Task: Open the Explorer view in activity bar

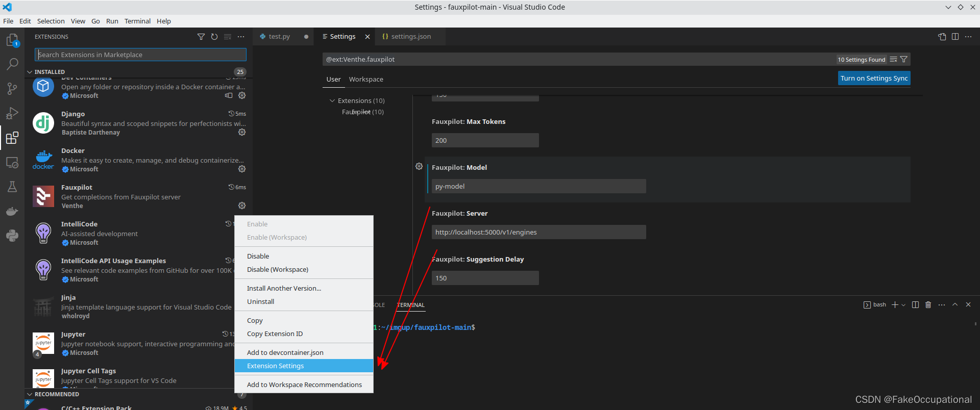Action: (x=12, y=40)
